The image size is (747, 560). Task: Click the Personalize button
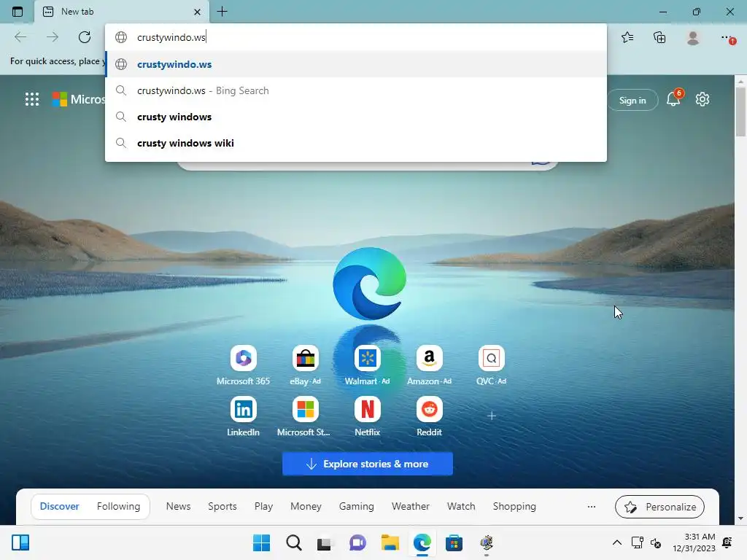coord(659,507)
